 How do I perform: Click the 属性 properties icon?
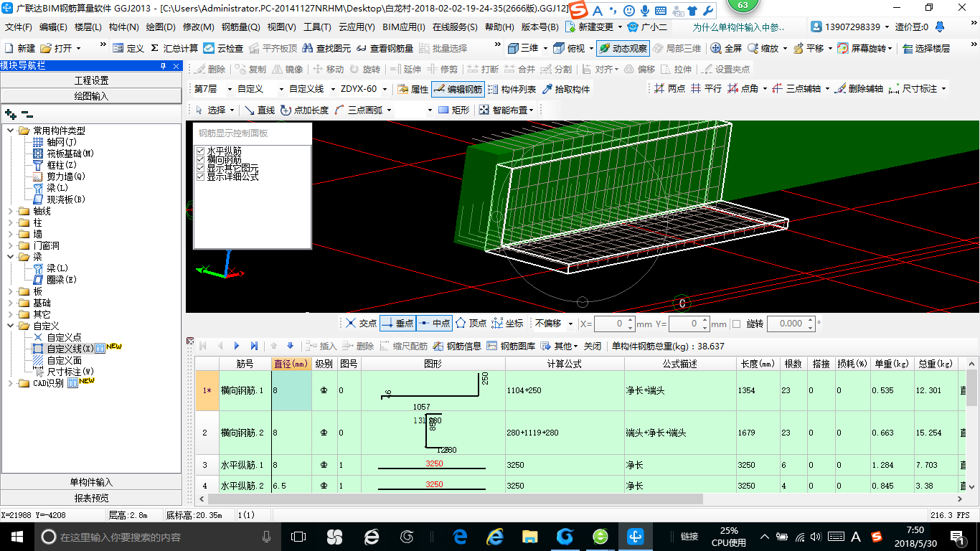coord(413,89)
